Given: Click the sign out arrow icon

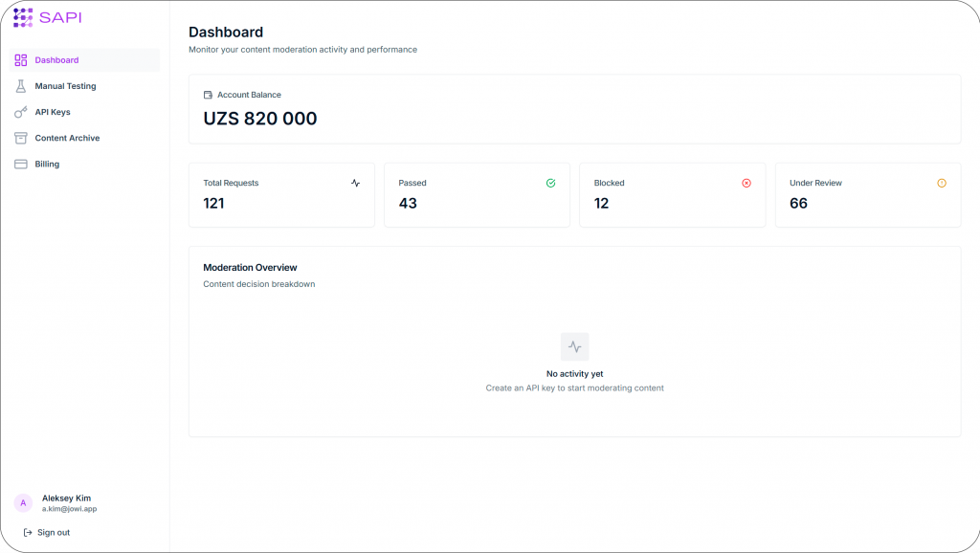Looking at the screenshot, I should [x=28, y=532].
